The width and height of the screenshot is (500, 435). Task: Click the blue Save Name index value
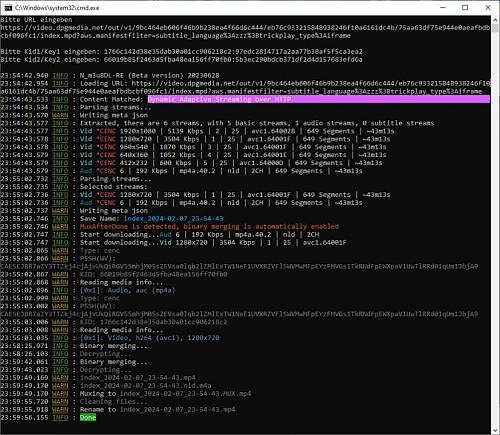coord(174,219)
